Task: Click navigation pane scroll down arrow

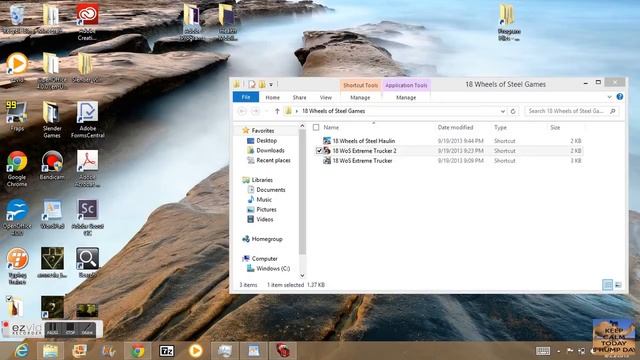Action: coord(302,276)
